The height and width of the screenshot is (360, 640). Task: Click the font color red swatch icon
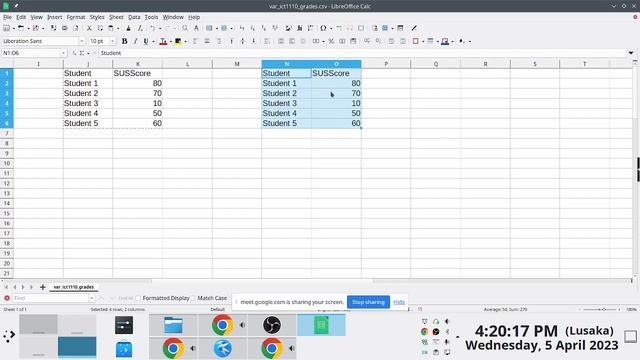(x=163, y=41)
